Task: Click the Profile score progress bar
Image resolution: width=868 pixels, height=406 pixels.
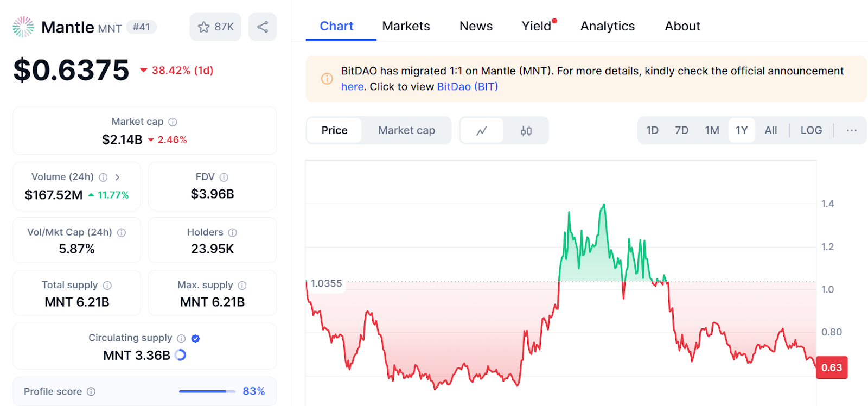Action: point(207,391)
